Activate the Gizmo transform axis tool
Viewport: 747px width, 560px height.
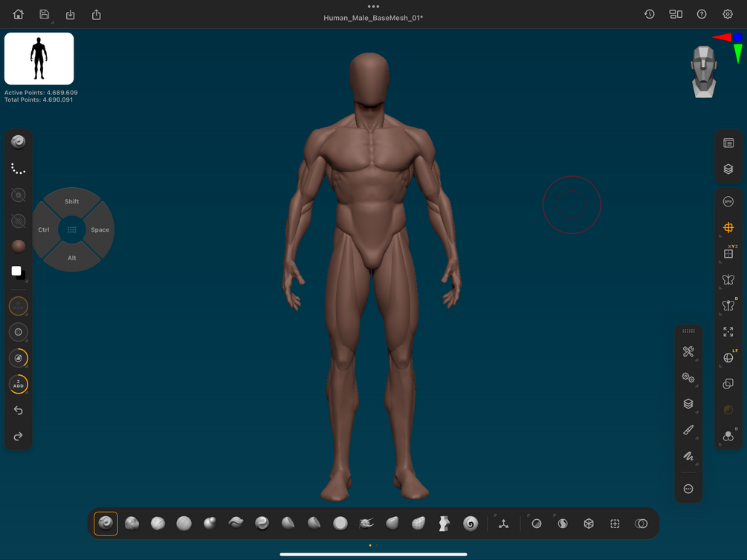[503, 524]
